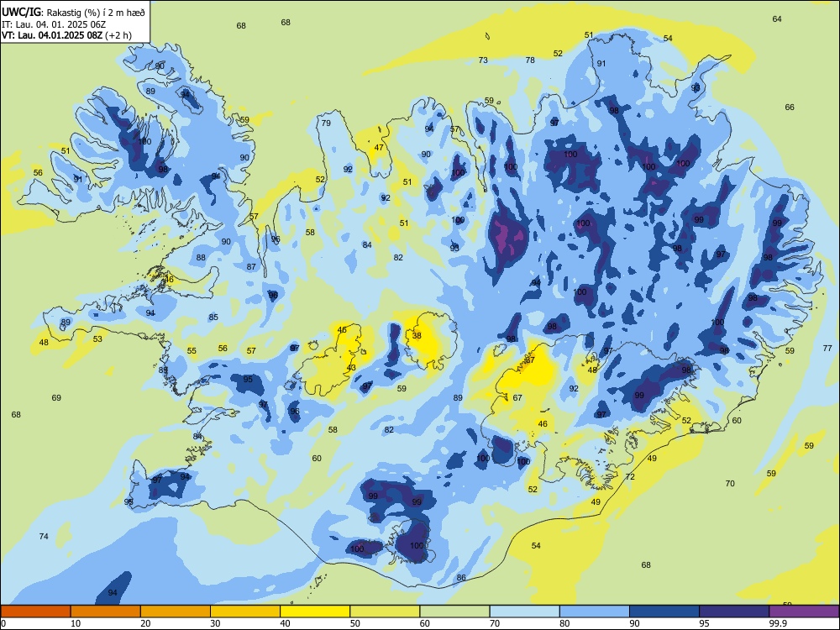Viewport: 840px width, 630px height.
Task: Click the humidity value '79' on the map
Action: (x=326, y=123)
